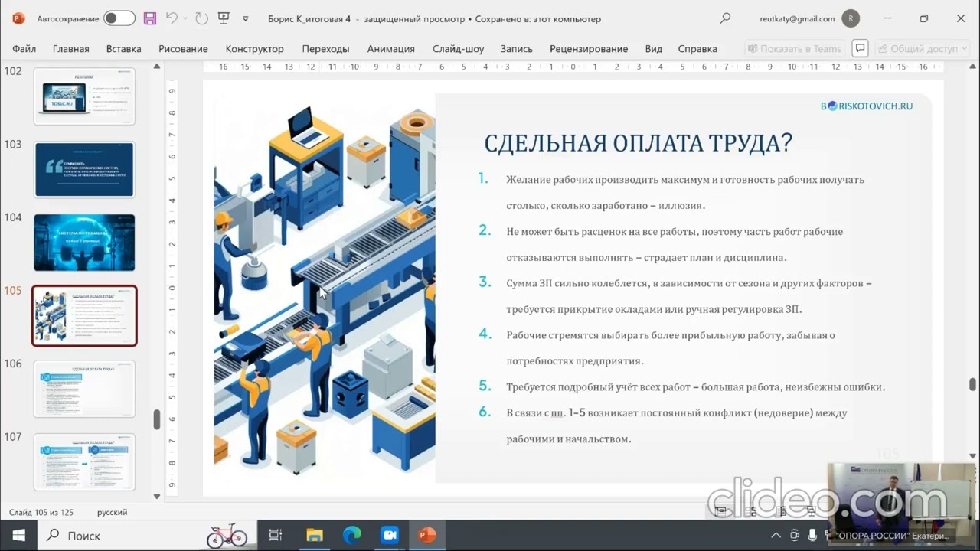Click the account avatar with letter R
This screenshot has width=980, height=551.
[850, 18]
